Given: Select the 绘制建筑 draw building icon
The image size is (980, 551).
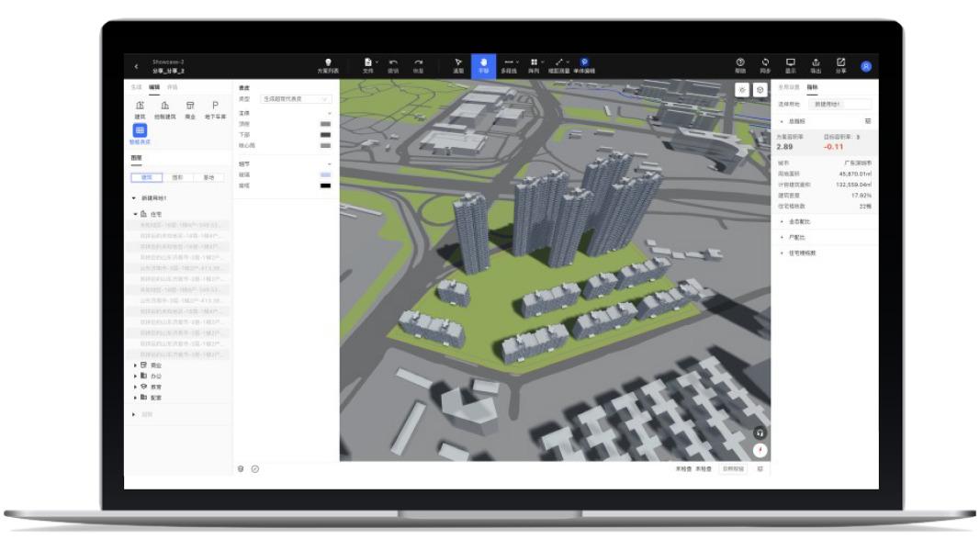Looking at the screenshot, I should tap(165, 106).
